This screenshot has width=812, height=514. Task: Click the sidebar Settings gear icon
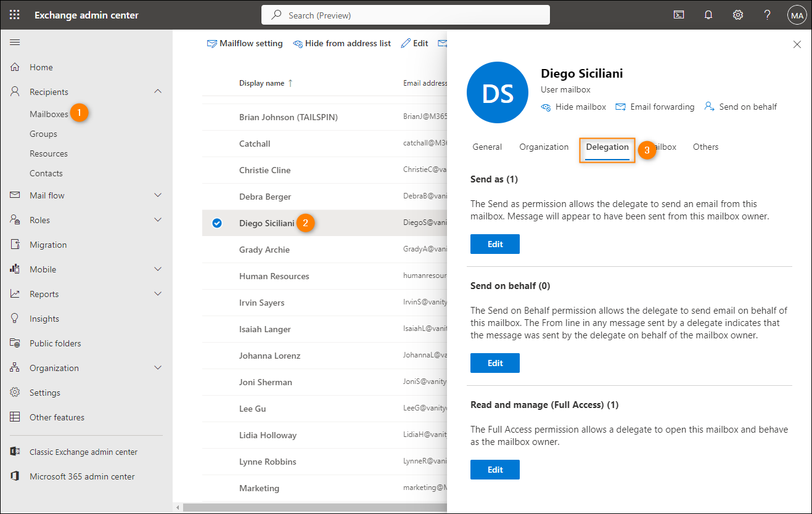[x=15, y=393]
